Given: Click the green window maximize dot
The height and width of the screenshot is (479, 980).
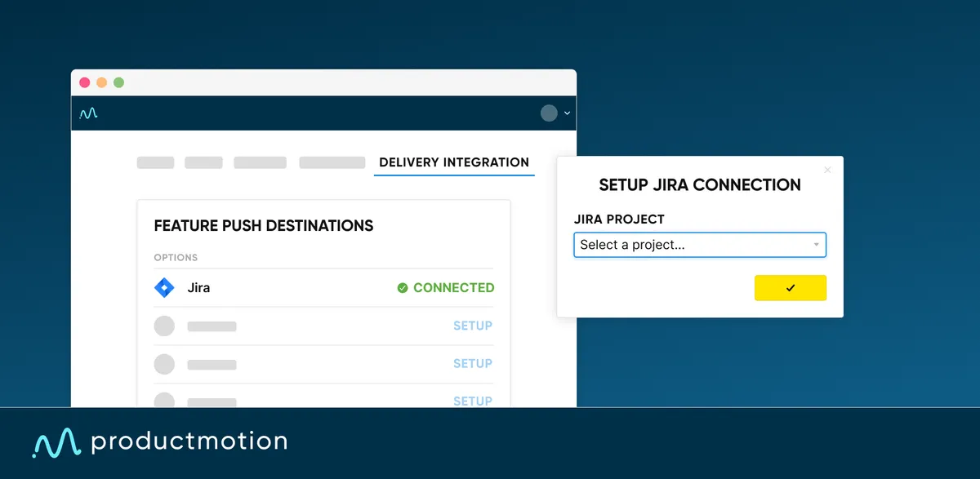Looking at the screenshot, I should click(118, 82).
